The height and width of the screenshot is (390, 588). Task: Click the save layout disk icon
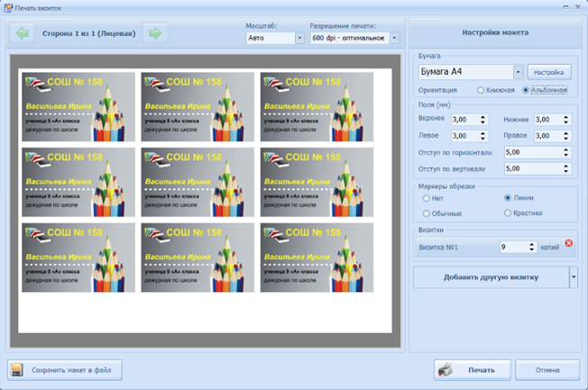point(18,370)
